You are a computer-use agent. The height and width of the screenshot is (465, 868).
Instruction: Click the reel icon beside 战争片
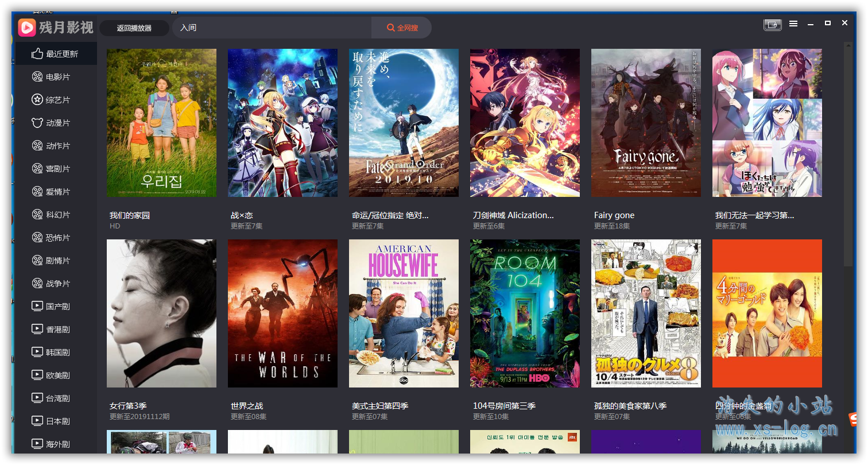(37, 283)
